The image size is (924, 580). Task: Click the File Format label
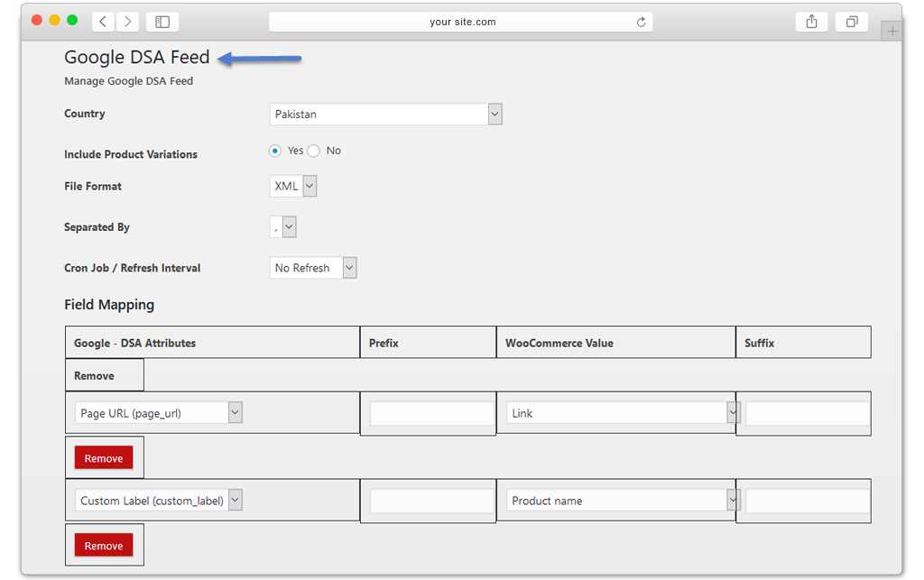point(93,186)
